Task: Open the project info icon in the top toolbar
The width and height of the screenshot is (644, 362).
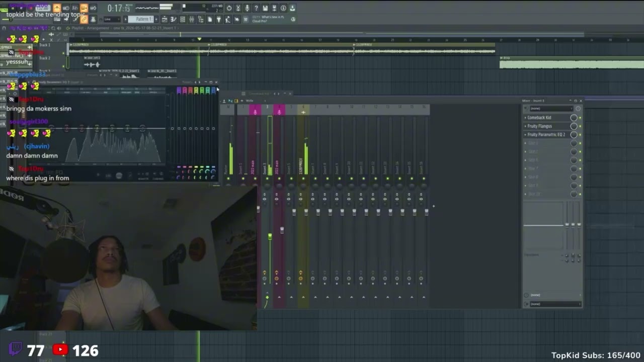Action: 283,8
